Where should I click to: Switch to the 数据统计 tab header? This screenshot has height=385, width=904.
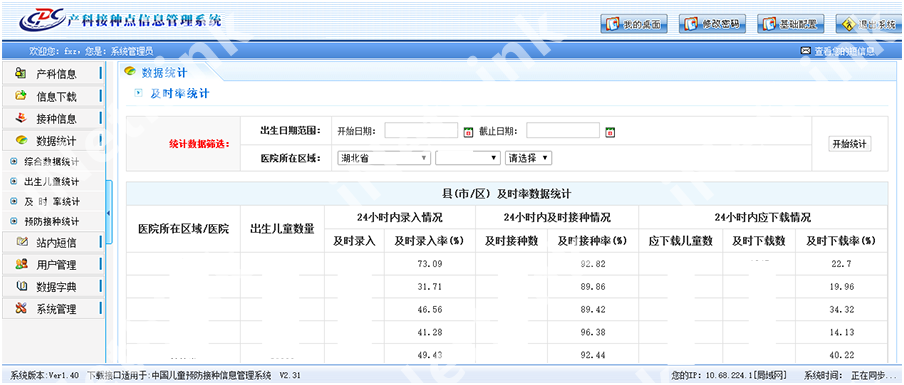pyautogui.click(x=164, y=72)
